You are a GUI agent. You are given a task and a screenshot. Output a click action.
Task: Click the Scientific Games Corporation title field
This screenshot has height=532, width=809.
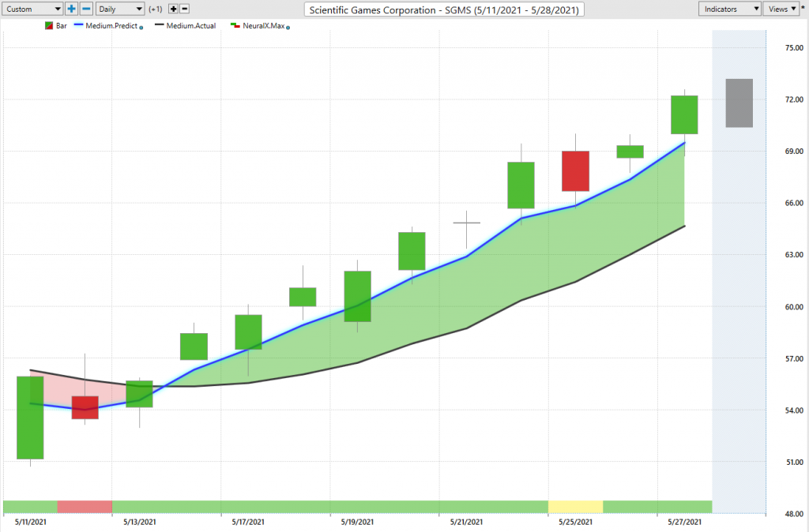pyautogui.click(x=444, y=9)
